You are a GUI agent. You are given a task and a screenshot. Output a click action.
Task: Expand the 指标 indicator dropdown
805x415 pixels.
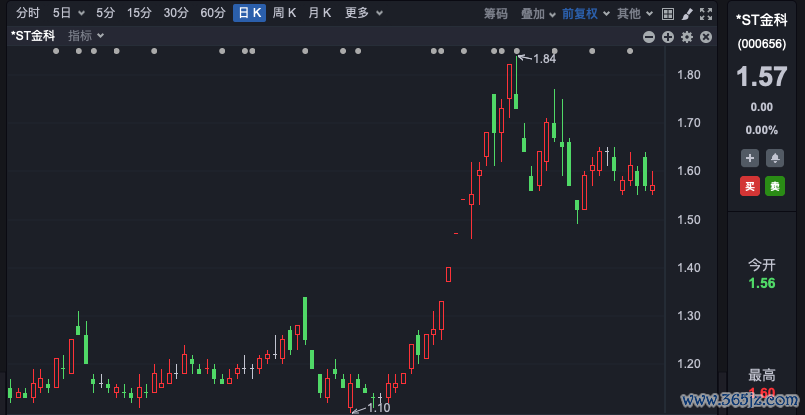(86, 36)
